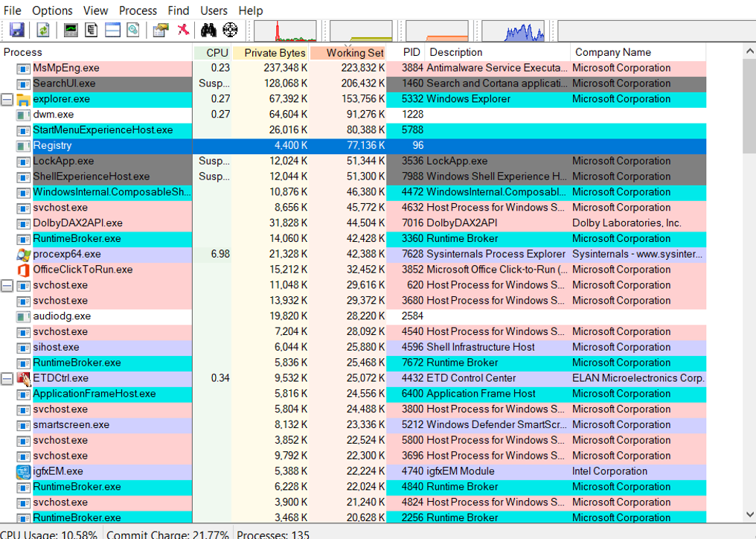Sort by the Company Name column header
Image resolution: width=756 pixels, height=539 pixels.
638,52
